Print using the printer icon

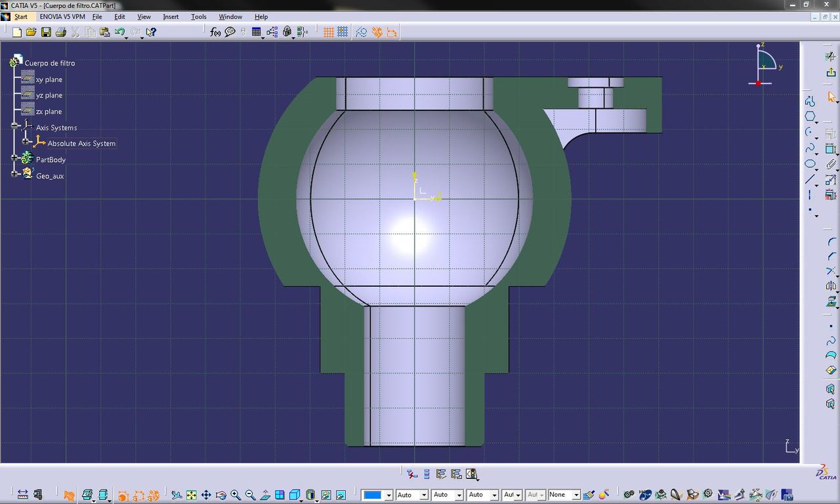click(x=60, y=31)
